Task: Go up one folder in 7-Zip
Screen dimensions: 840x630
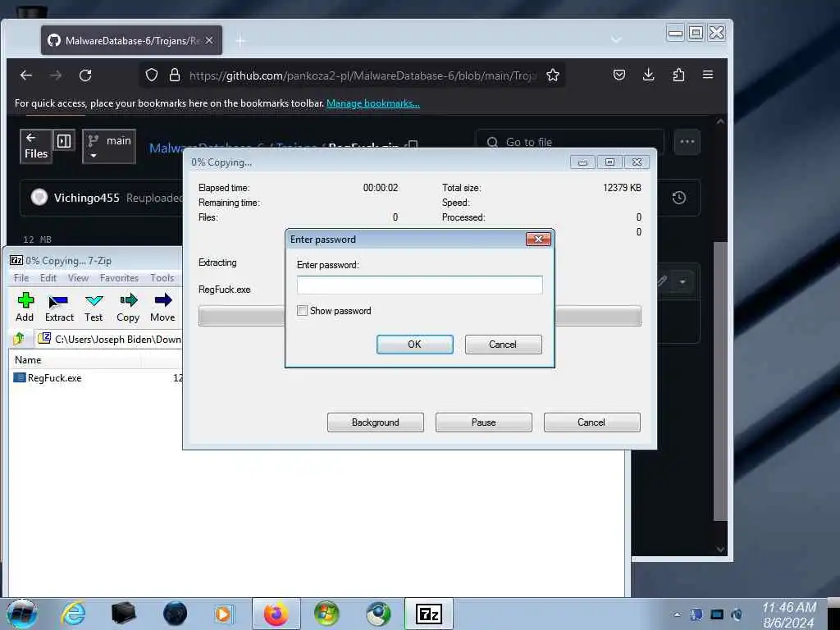Action: [x=19, y=339]
